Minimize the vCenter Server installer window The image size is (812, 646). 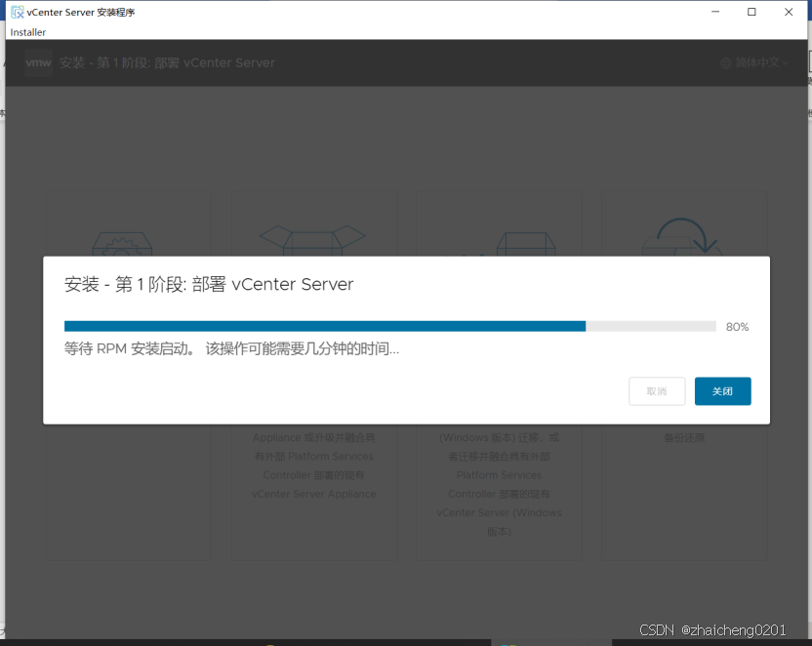(x=715, y=12)
